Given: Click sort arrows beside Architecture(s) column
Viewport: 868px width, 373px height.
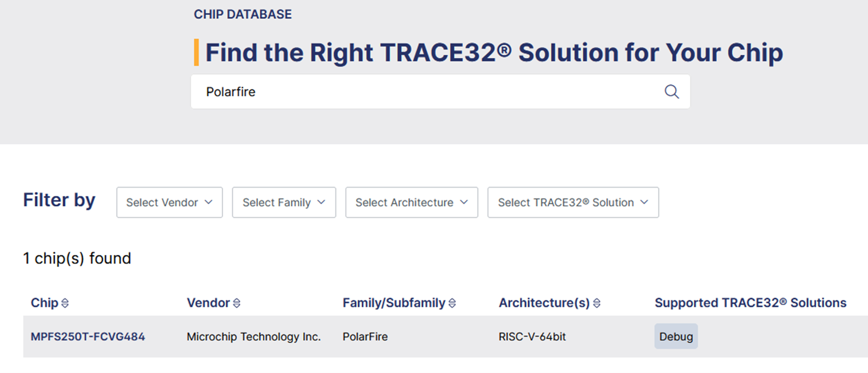Looking at the screenshot, I should click(596, 303).
